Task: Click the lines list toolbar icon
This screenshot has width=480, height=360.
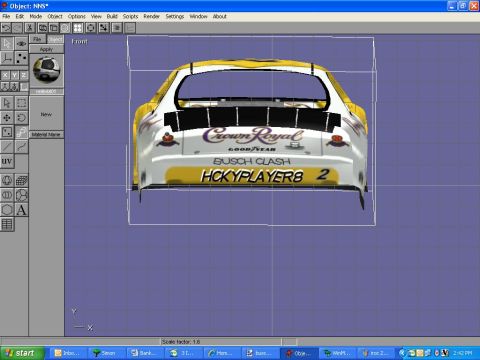Action: click(x=117, y=28)
